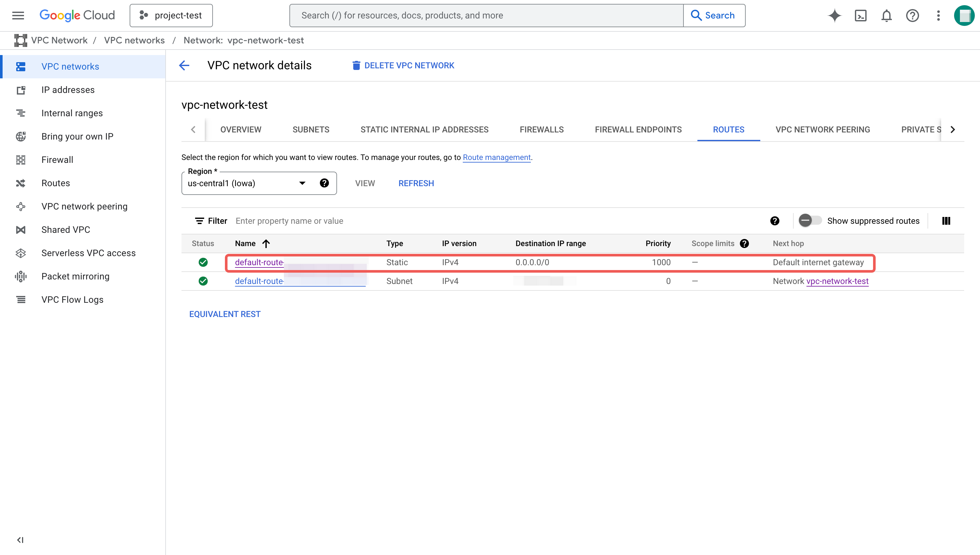This screenshot has height=555, width=980.
Task: Toggle Show suppressed routes switch
Action: click(x=810, y=221)
